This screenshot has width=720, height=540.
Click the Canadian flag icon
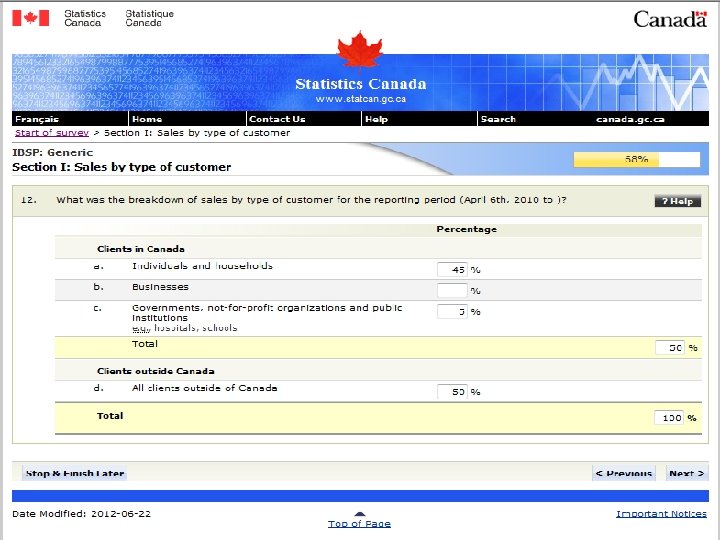(x=30, y=18)
